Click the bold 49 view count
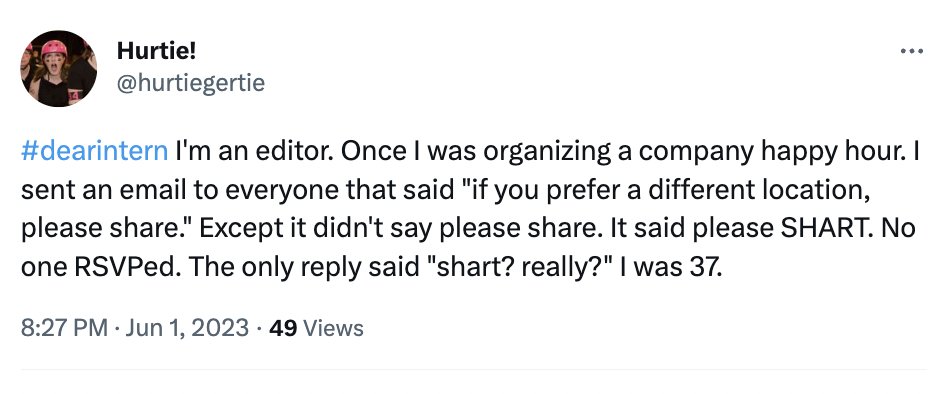 point(283,328)
